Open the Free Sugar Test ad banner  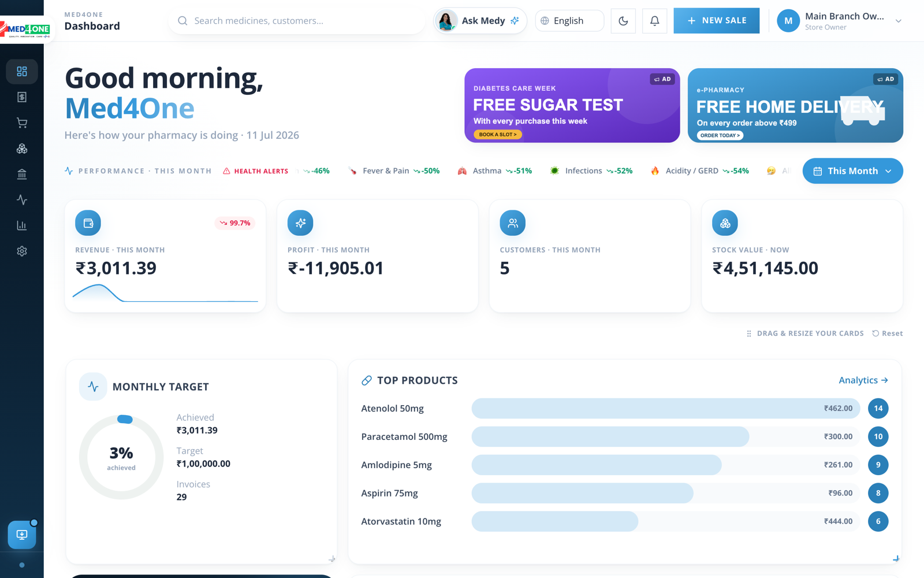(572, 106)
